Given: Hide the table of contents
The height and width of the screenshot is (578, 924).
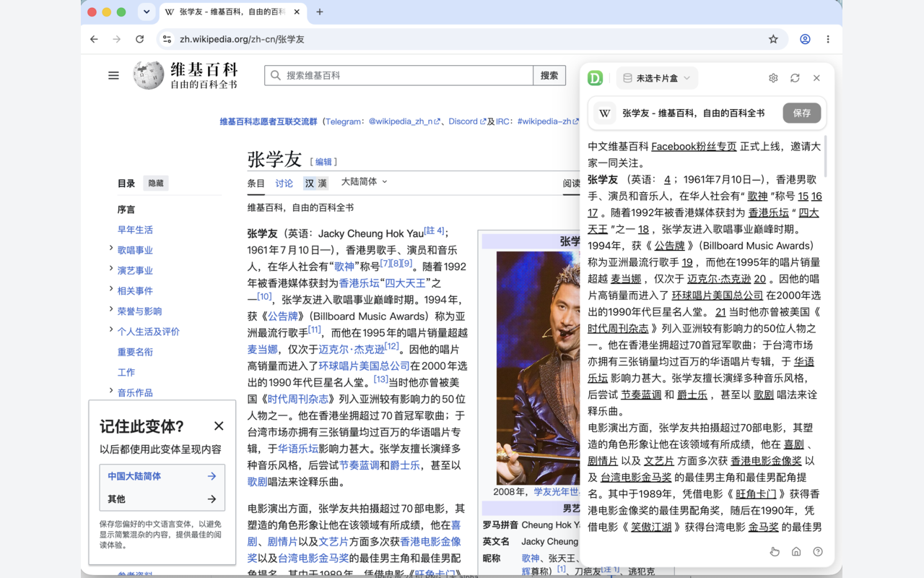Looking at the screenshot, I should (156, 184).
